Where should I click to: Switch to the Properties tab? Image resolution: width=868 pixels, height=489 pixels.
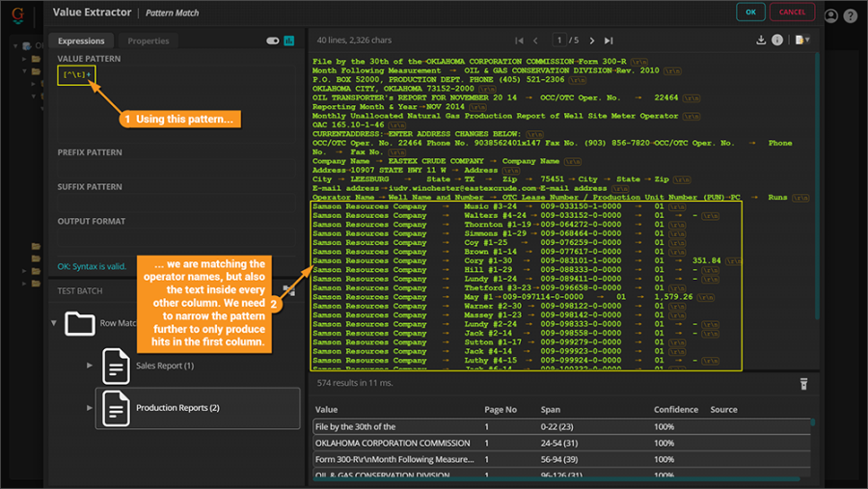point(148,41)
